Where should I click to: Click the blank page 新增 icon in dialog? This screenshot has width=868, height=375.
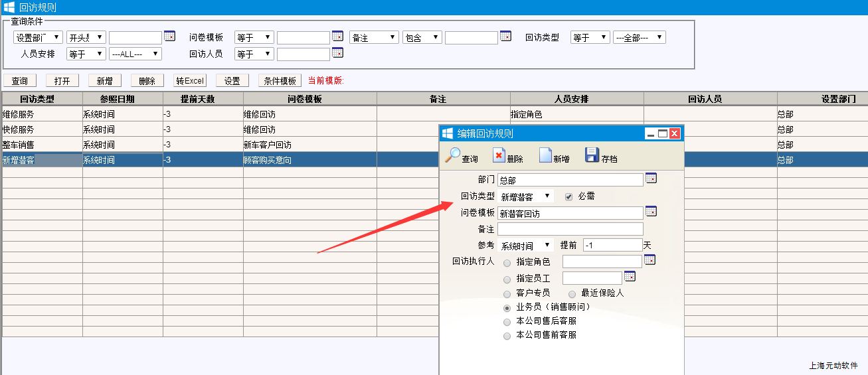[x=545, y=155]
